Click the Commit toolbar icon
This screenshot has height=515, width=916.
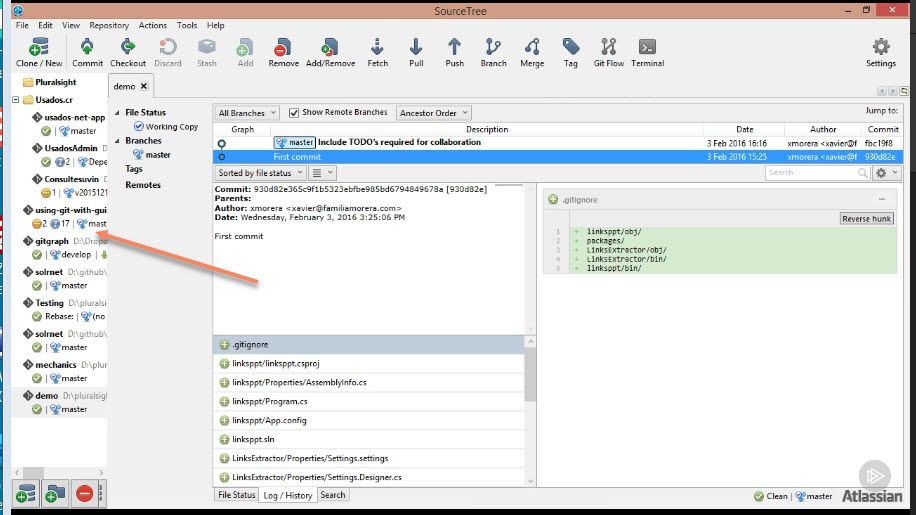[87, 52]
